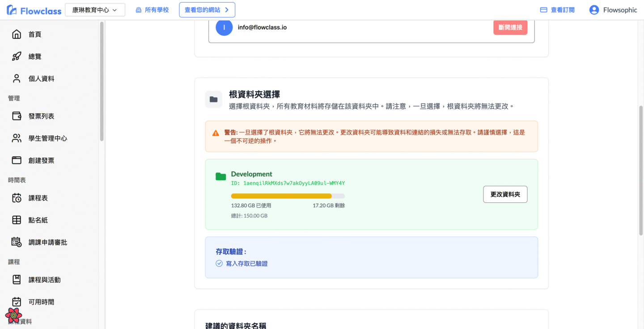Image resolution: width=644 pixels, height=329 pixels.
Task: Open the 康琳教育中心 school dropdown
Action: (x=95, y=10)
